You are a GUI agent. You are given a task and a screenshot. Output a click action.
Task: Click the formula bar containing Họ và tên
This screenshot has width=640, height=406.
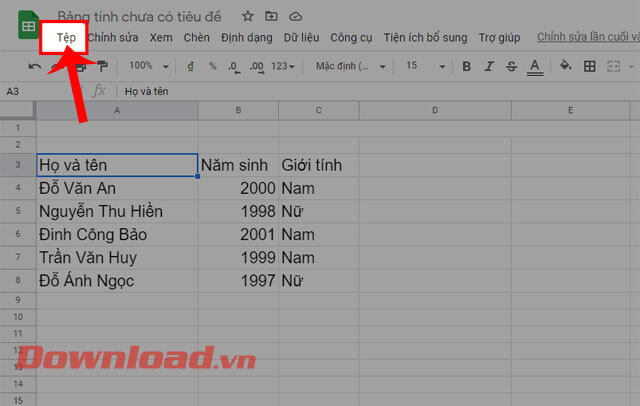click(x=376, y=91)
